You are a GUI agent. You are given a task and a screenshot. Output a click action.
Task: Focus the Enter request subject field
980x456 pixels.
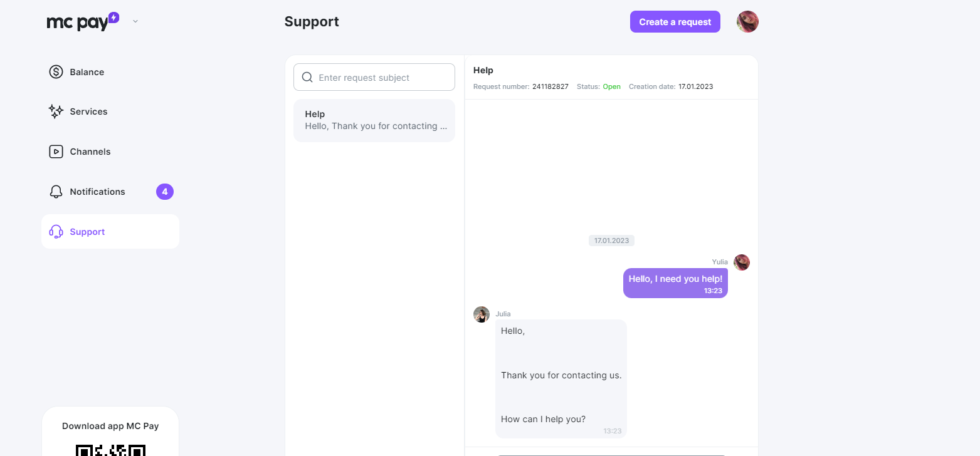point(374,77)
